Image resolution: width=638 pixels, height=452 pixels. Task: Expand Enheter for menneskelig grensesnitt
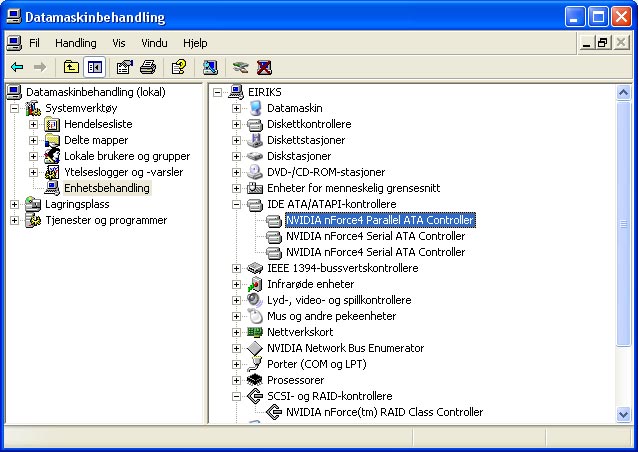[236, 188]
